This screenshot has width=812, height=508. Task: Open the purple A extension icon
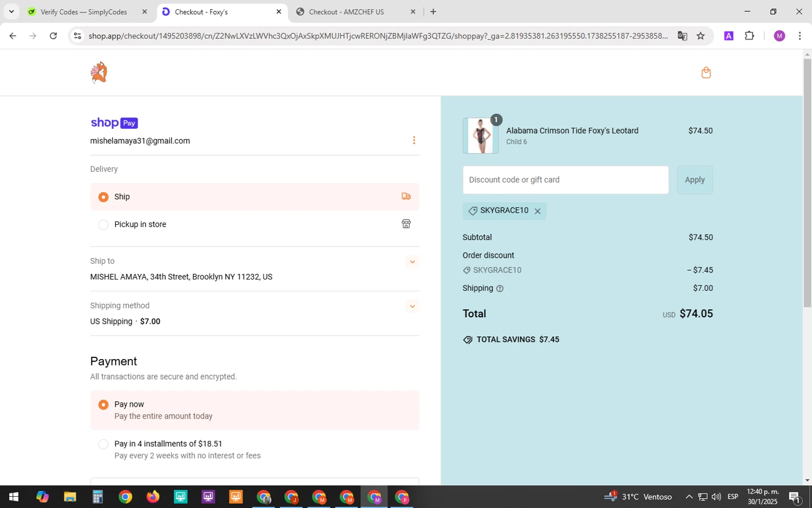[x=729, y=36]
